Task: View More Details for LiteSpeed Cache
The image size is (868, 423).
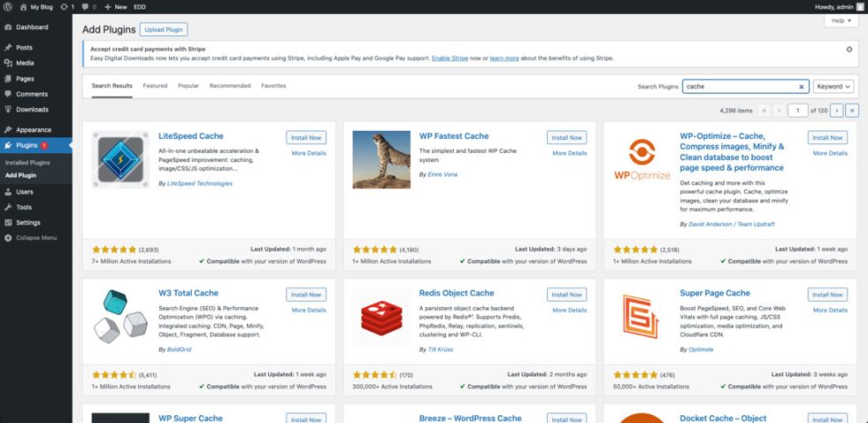Action: pos(309,153)
